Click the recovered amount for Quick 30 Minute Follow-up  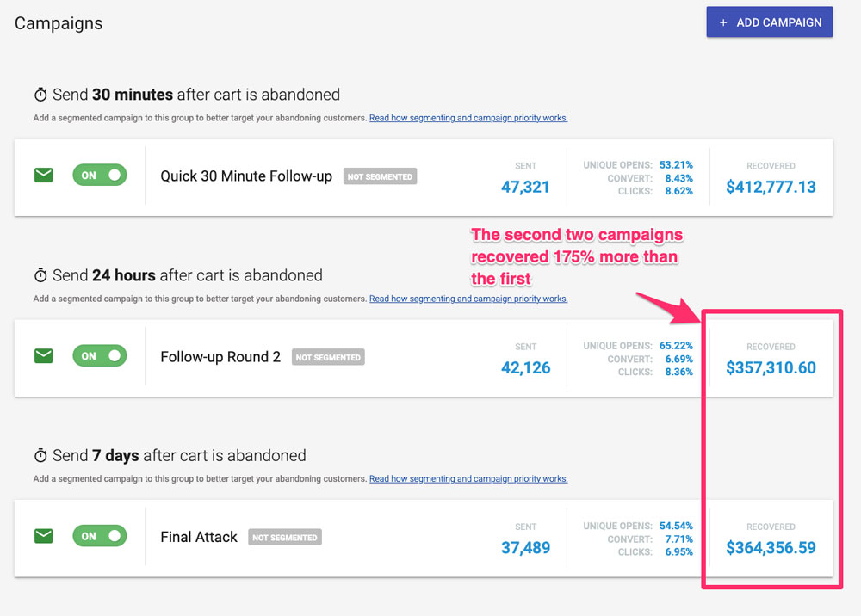click(771, 184)
